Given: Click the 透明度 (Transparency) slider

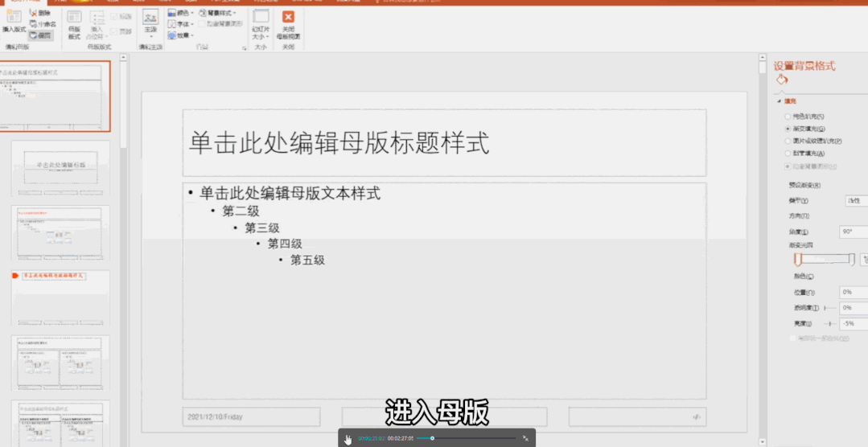Looking at the screenshot, I should click(x=830, y=308).
